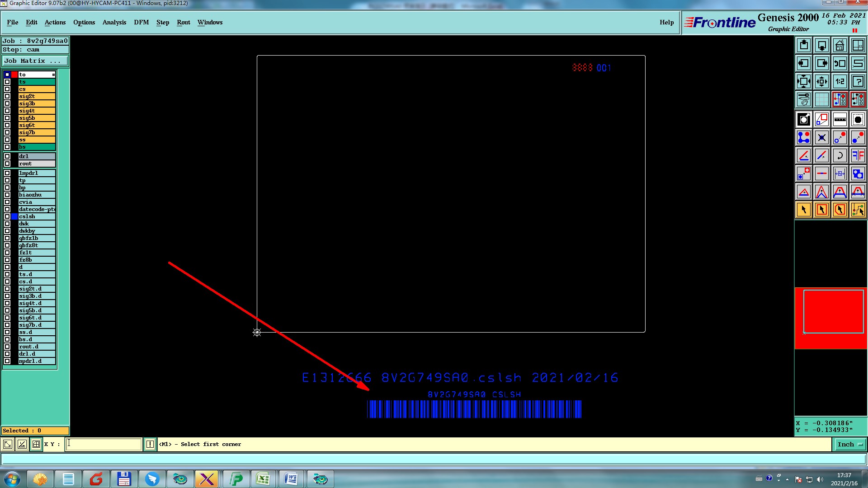Open the Inch units dropdown
868x488 pixels.
(x=849, y=445)
